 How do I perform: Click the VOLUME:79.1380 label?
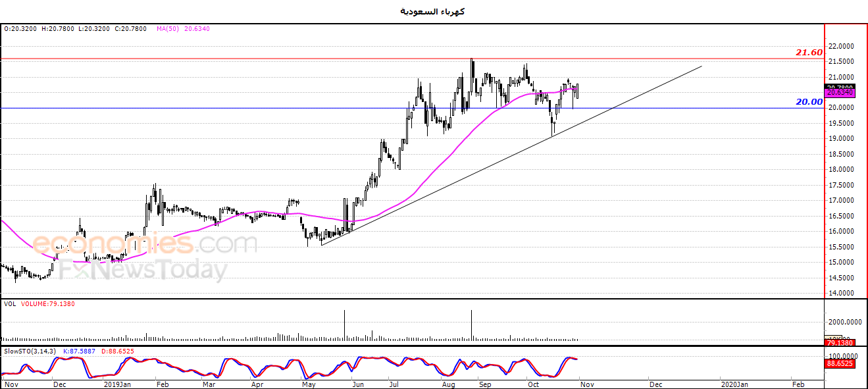click(47, 304)
